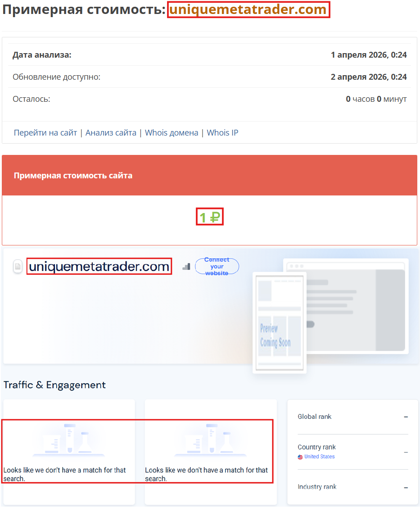Open the Анализ сайта link
The width and height of the screenshot is (420, 508).
click(111, 132)
